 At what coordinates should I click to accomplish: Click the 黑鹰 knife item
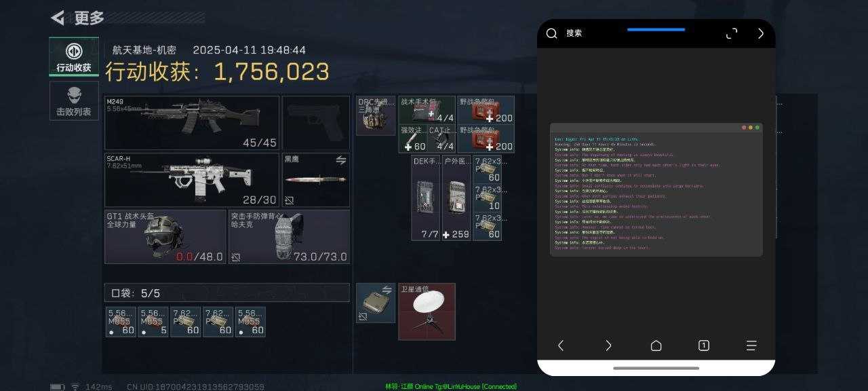click(x=316, y=180)
